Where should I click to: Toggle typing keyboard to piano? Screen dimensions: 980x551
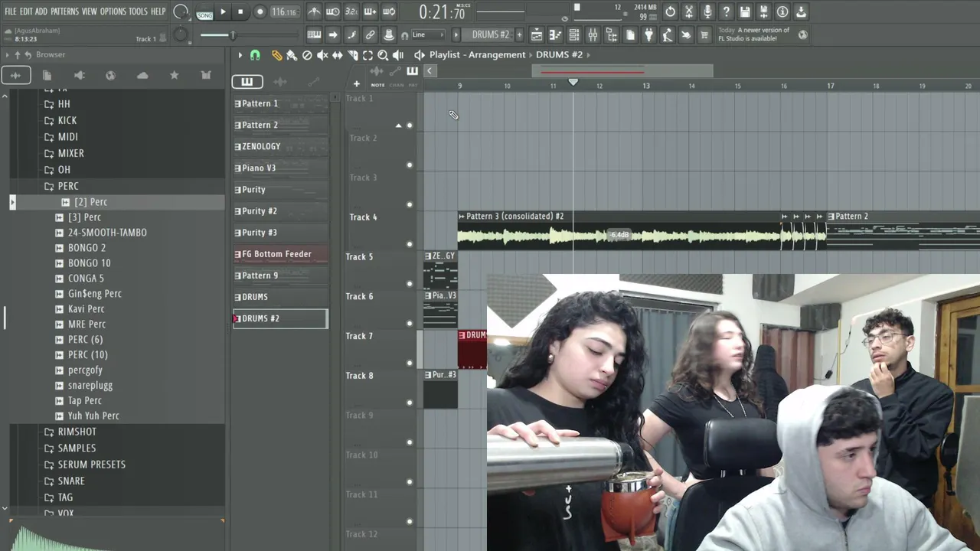click(x=314, y=34)
